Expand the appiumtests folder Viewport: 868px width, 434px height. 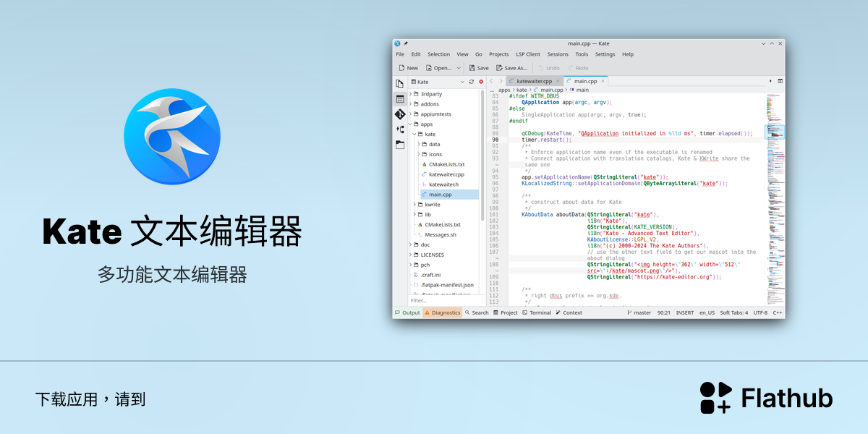[x=412, y=114]
